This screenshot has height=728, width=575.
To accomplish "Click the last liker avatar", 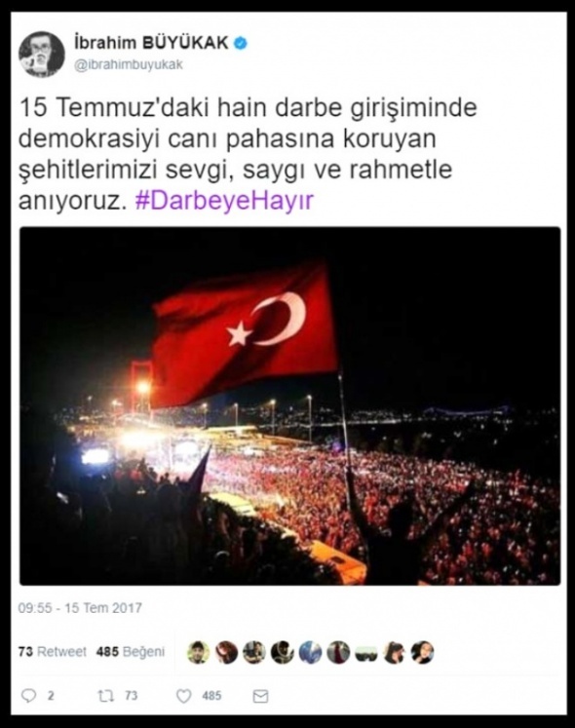I will tap(422, 652).
